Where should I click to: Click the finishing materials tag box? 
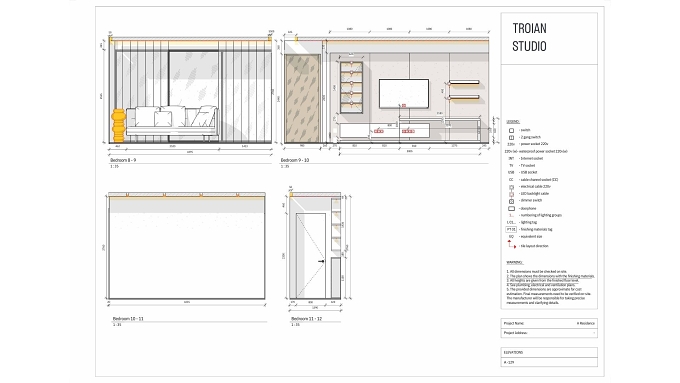[x=511, y=229]
